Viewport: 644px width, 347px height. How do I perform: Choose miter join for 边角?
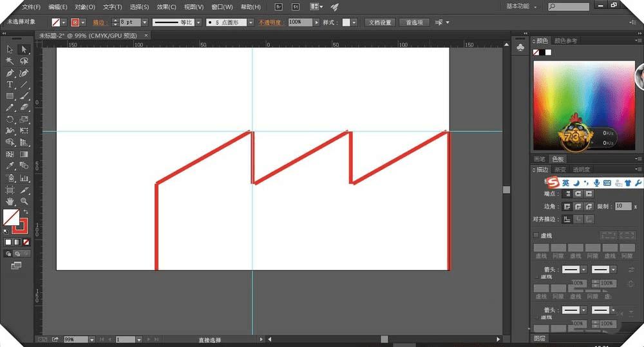(x=567, y=207)
